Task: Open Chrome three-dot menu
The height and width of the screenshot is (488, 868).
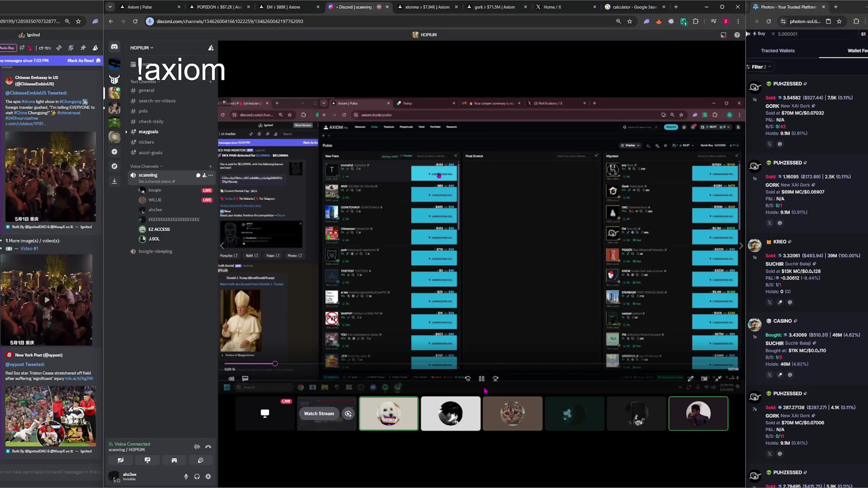Action: [738, 21]
